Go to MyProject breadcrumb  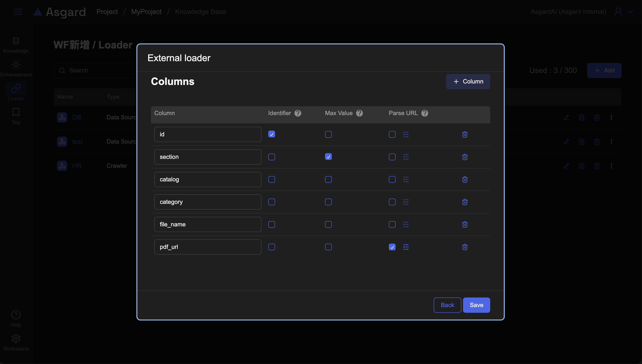click(x=146, y=12)
